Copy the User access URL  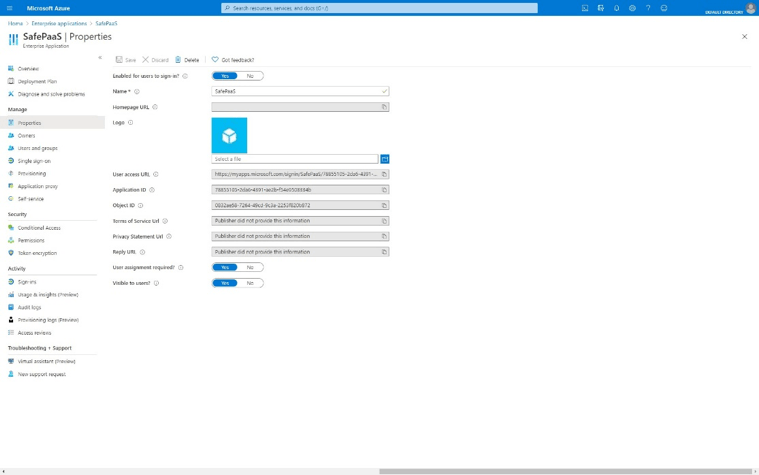click(384, 174)
